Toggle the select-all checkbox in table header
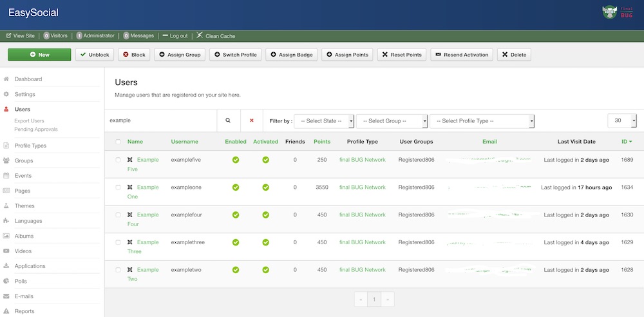This screenshot has height=317, width=644. [x=117, y=142]
